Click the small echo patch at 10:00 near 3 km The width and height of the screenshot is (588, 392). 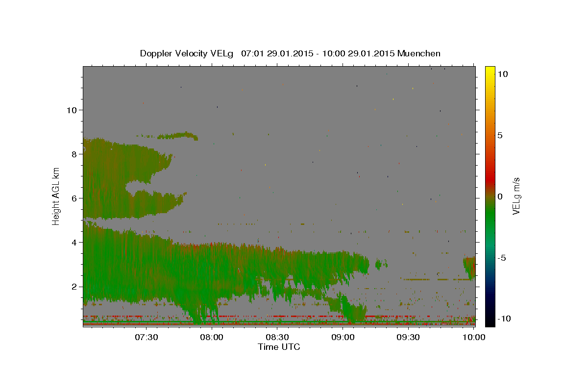pos(469,268)
